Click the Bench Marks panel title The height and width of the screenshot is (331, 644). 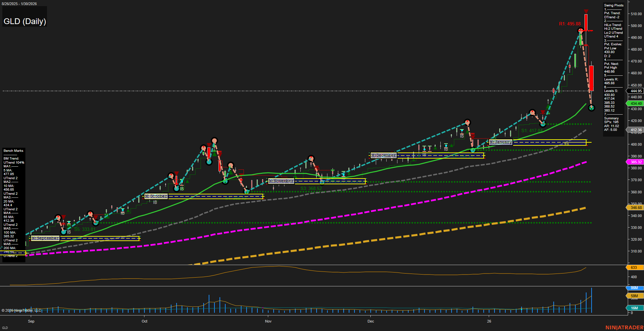[13, 151]
